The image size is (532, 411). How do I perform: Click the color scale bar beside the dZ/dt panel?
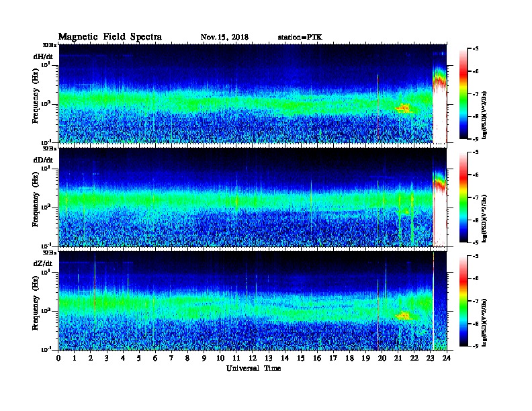pyautogui.click(x=463, y=301)
